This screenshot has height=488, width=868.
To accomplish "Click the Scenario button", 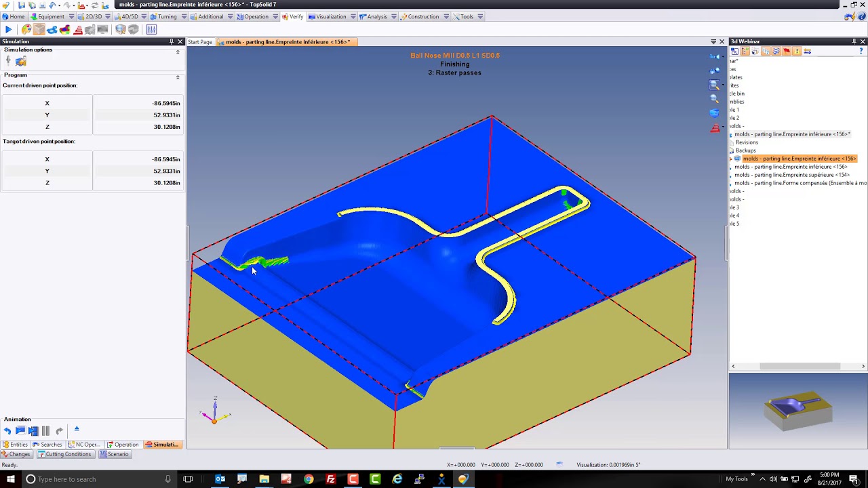I will 114,454.
